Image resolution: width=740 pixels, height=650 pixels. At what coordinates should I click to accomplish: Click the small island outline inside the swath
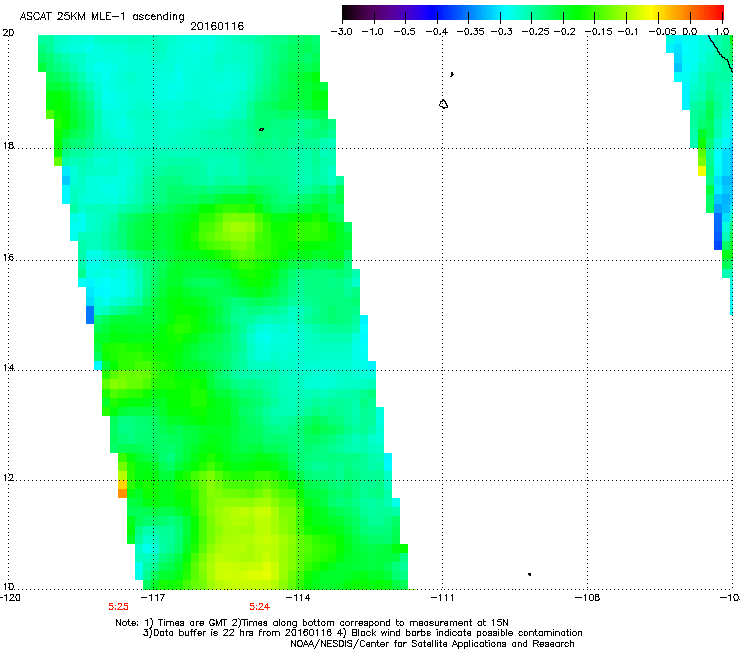click(x=261, y=129)
